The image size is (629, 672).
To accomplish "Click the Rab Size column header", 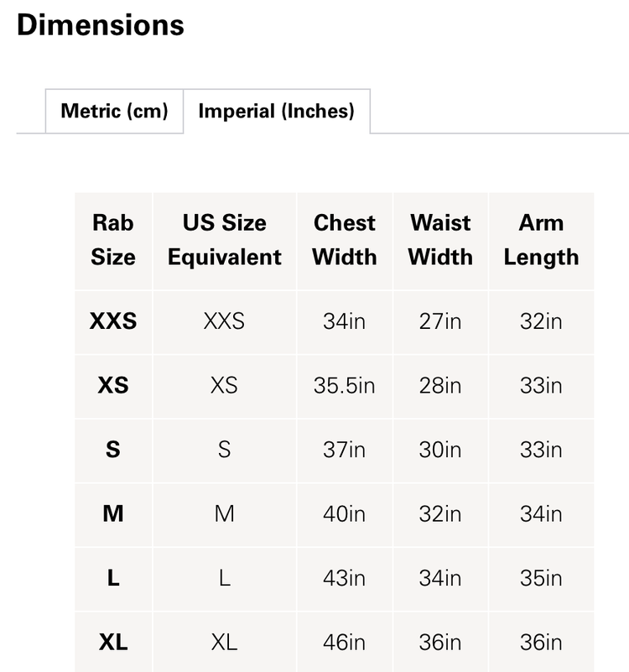I will point(113,240).
